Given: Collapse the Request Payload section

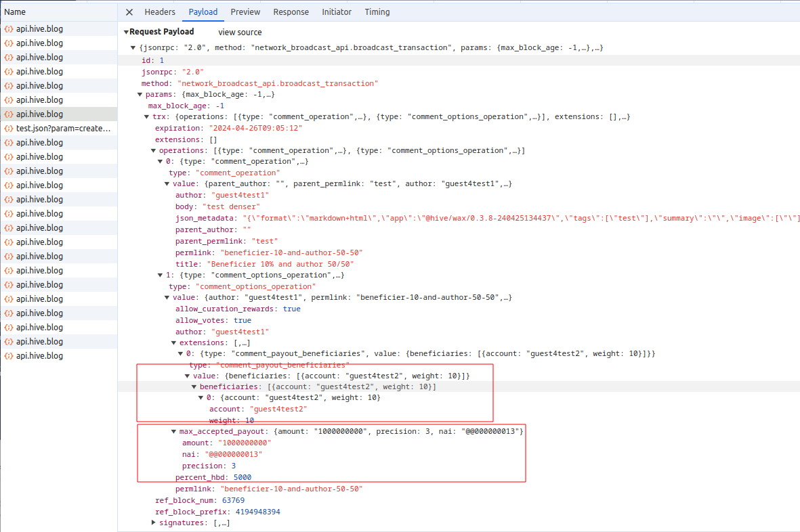Looking at the screenshot, I should click(x=126, y=32).
